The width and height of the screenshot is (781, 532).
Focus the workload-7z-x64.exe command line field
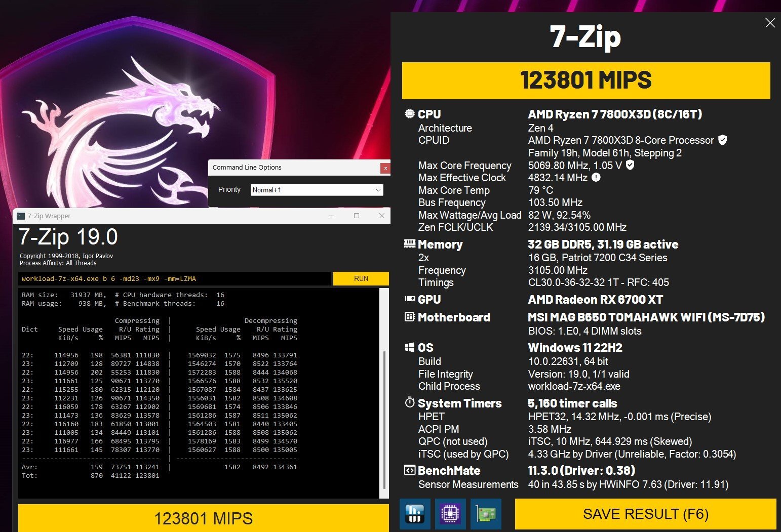[175, 278]
